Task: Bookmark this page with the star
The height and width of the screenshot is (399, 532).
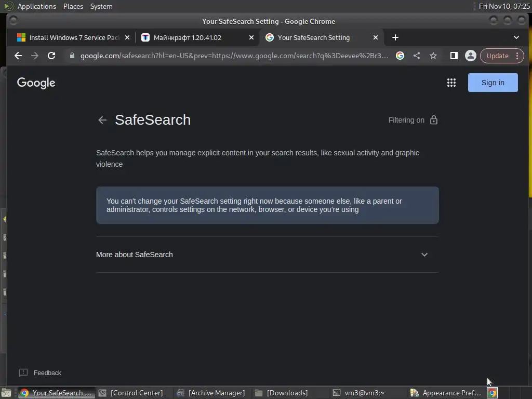Action: [x=433, y=56]
